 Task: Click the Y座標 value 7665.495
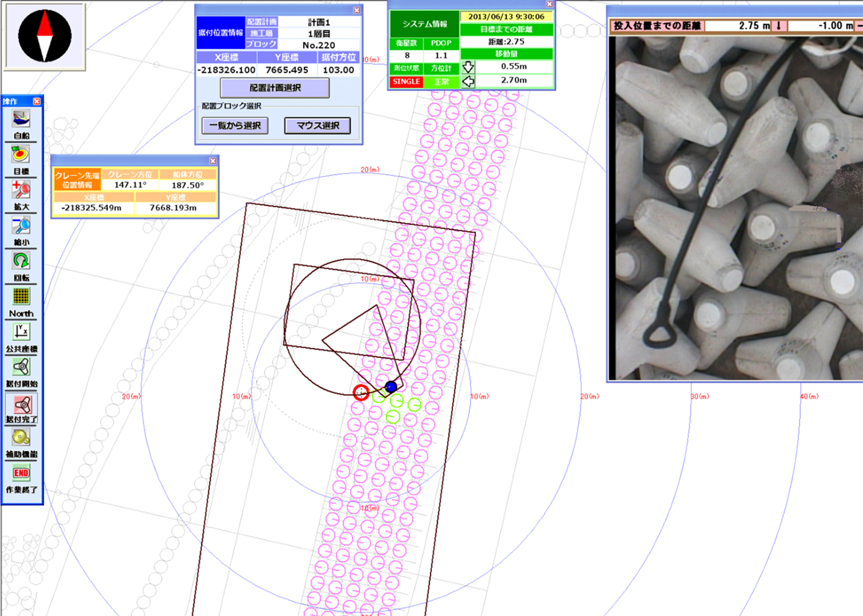pyautogui.click(x=287, y=70)
